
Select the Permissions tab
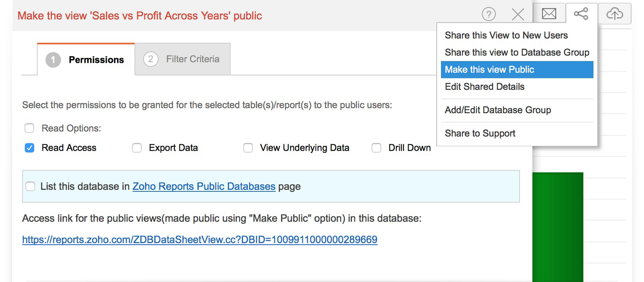[86, 60]
